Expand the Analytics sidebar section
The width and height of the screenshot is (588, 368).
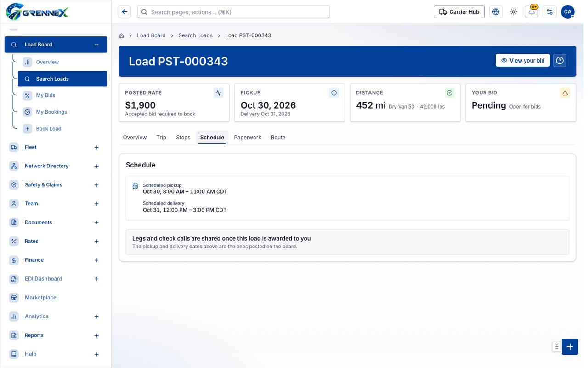click(96, 316)
